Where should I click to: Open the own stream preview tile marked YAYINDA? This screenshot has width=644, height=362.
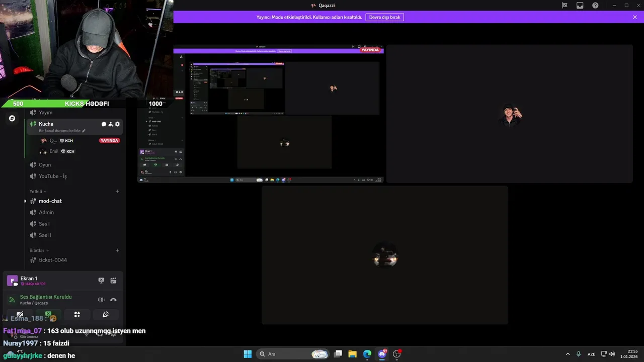(x=261, y=114)
